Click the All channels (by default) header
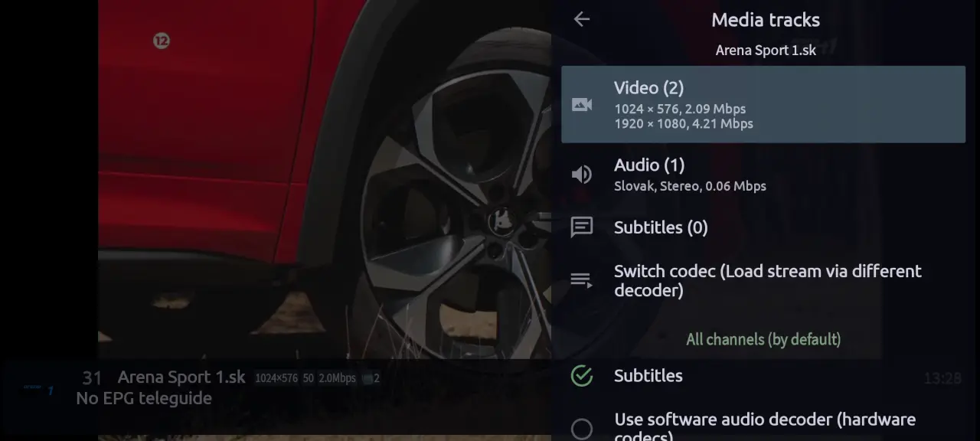 pyautogui.click(x=763, y=339)
